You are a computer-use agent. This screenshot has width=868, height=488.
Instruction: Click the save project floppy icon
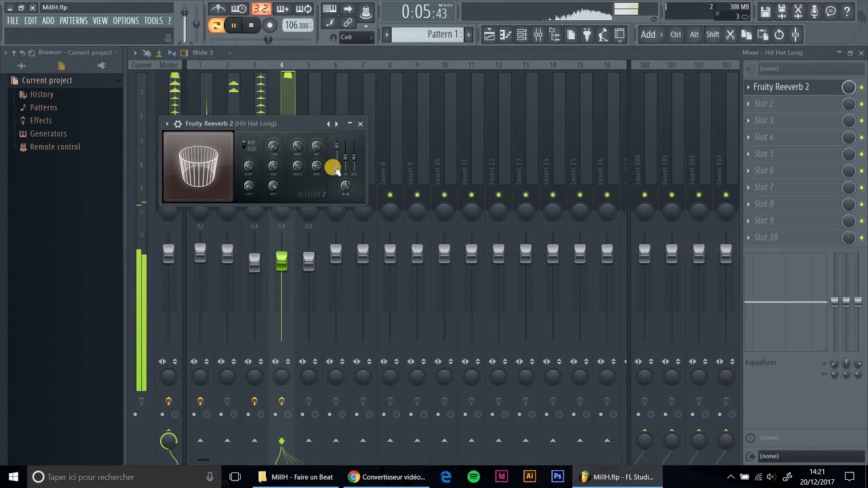click(x=766, y=12)
